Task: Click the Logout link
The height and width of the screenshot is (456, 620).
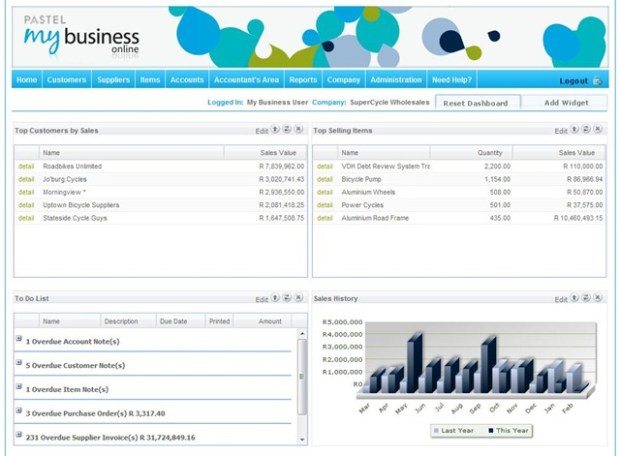Action: click(573, 81)
